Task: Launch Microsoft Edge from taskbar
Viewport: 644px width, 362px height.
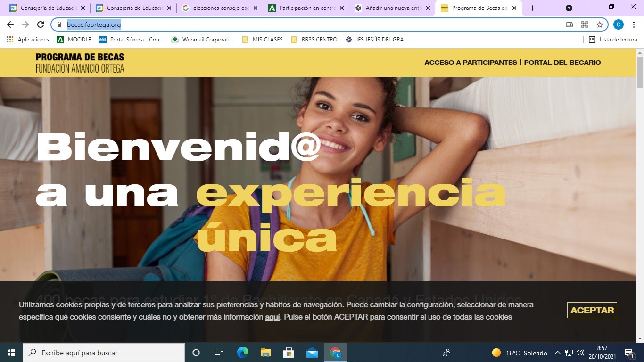Action: (x=243, y=353)
